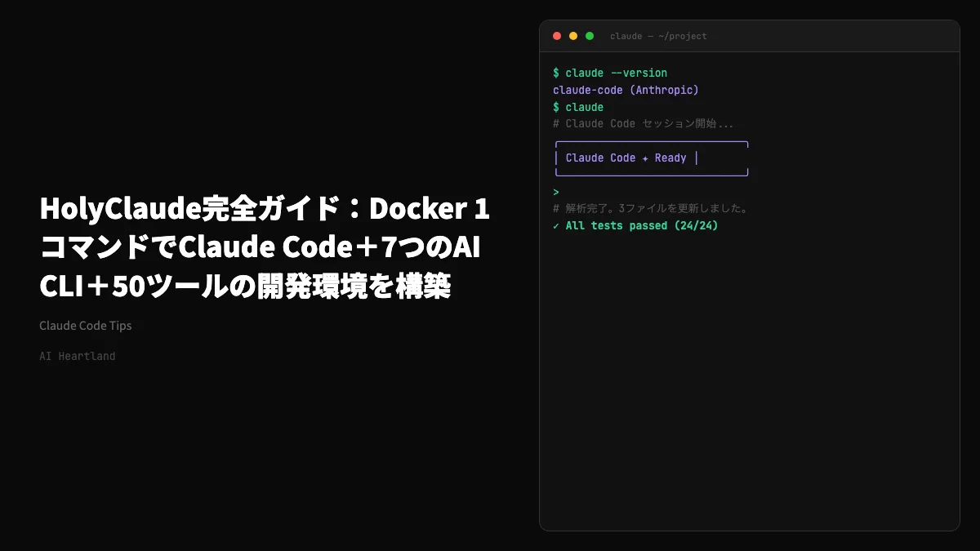The image size is (980, 551).
Task: Click the headline 'HolyClaude完全ガイド' title text
Action: pyautogui.click(x=265, y=248)
